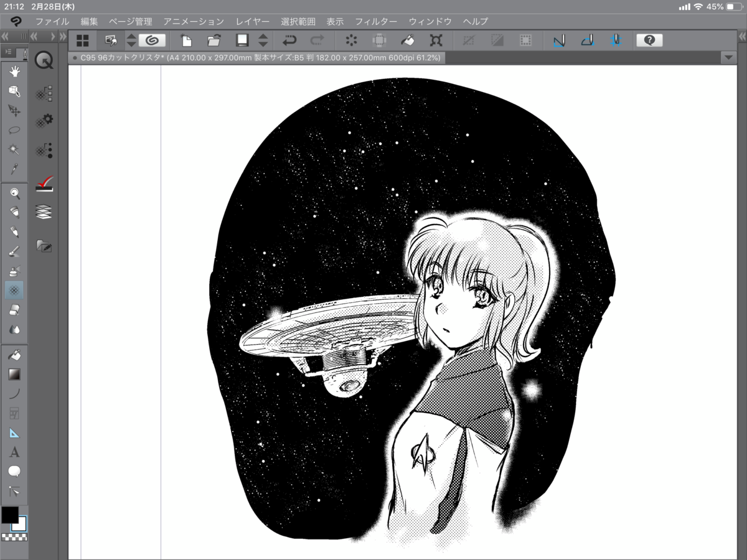
Task: Select the Airbrush tool
Action: click(x=14, y=270)
